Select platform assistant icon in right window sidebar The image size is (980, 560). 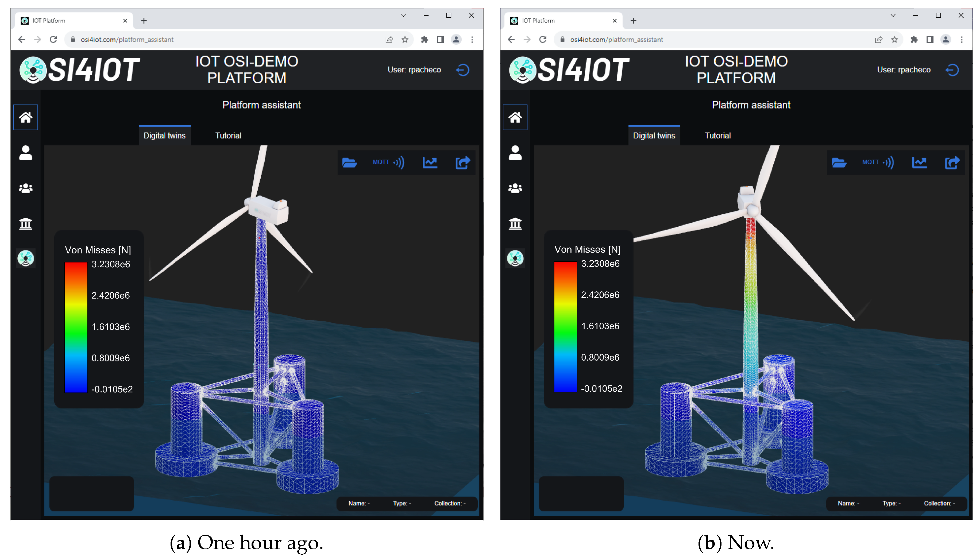pyautogui.click(x=515, y=258)
